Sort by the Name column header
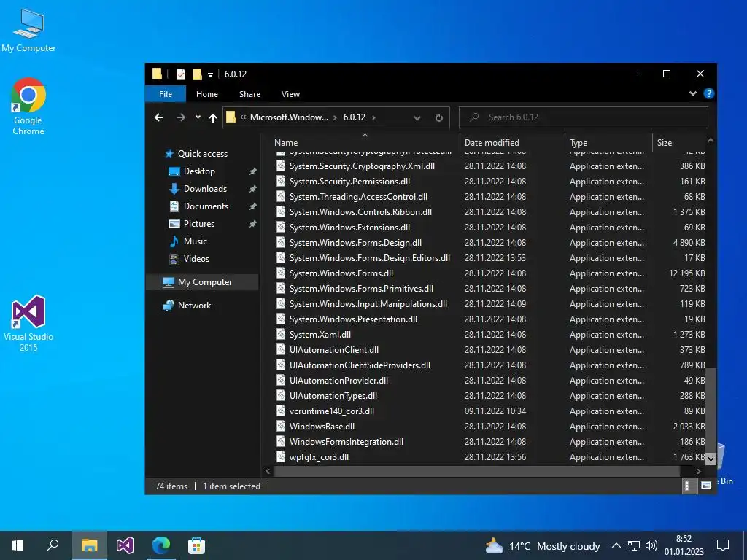This screenshot has height=560, width=747. [x=365, y=142]
